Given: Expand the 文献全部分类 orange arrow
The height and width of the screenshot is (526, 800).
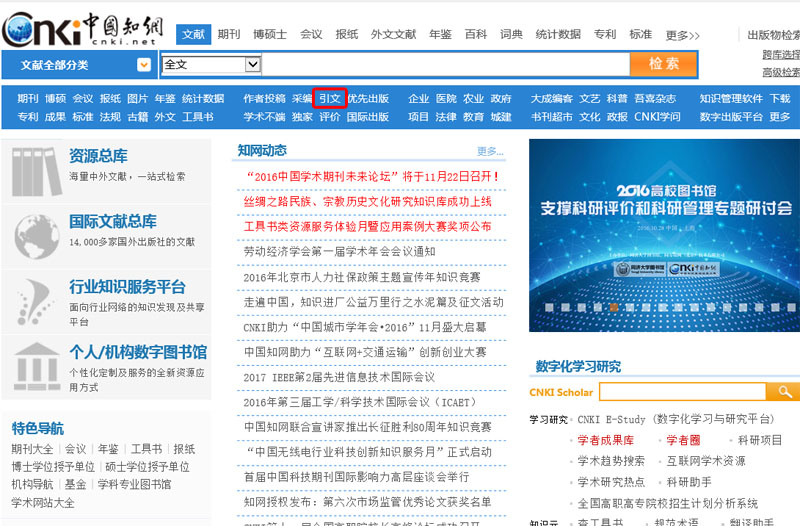Looking at the screenshot, I should (x=144, y=65).
